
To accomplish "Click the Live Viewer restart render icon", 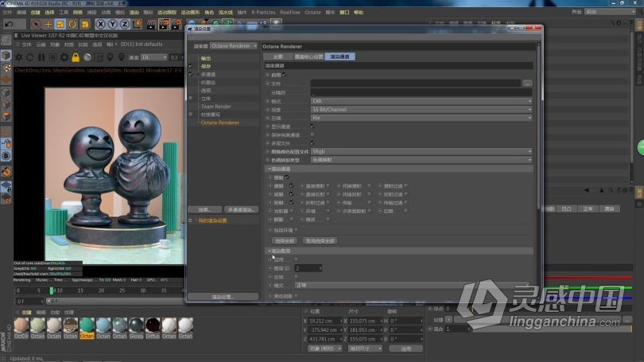I will tap(30, 57).
